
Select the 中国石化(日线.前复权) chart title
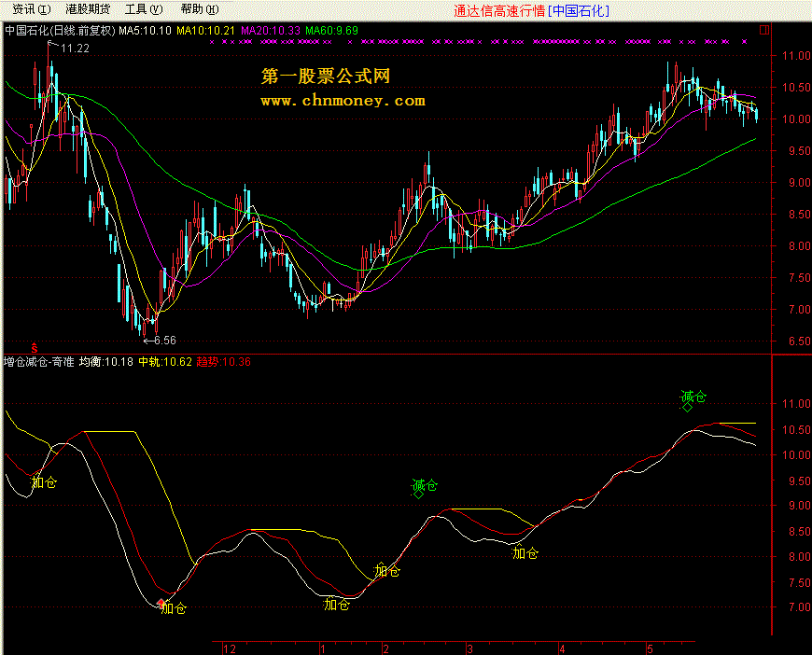pos(60,31)
